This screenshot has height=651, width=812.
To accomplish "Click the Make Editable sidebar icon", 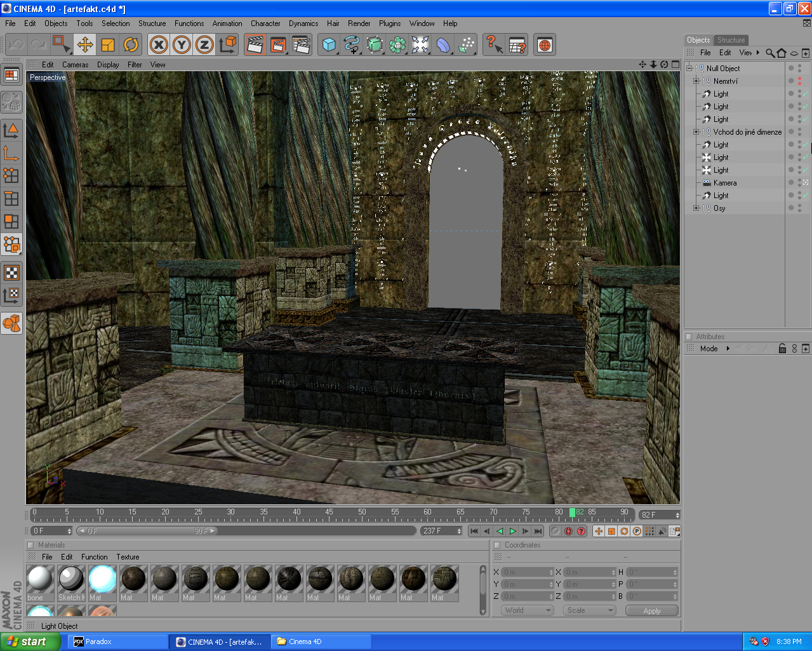I will point(11,102).
